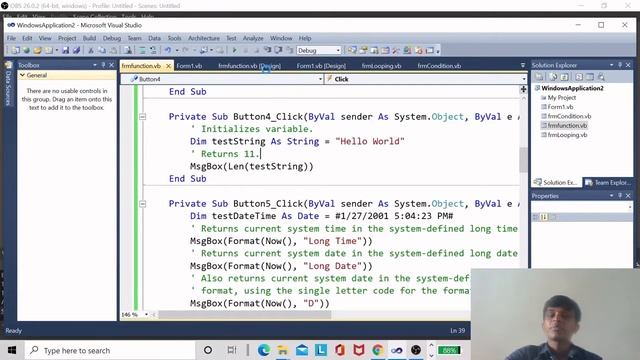Click the Cortana circle icon on taskbar
Viewport: 640px width, 360px height.
click(x=208, y=350)
